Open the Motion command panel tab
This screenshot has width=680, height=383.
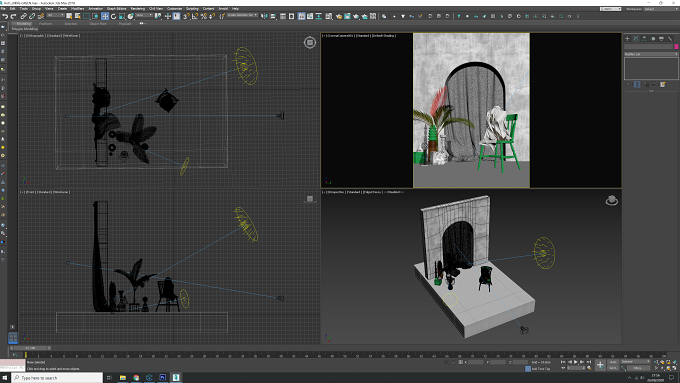pyautogui.click(x=653, y=39)
